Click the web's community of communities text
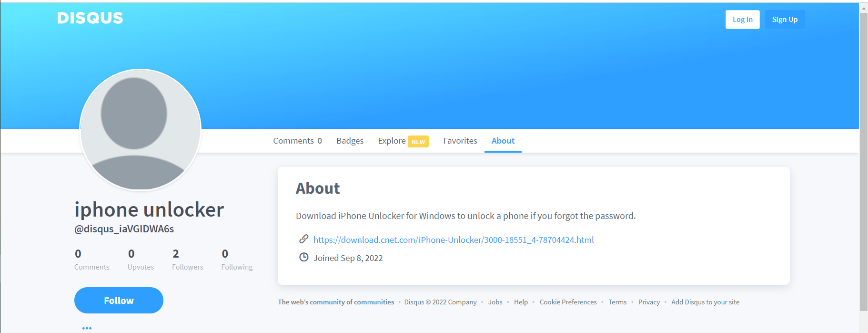The width and height of the screenshot is (868, 333). (x=336, y=302)
